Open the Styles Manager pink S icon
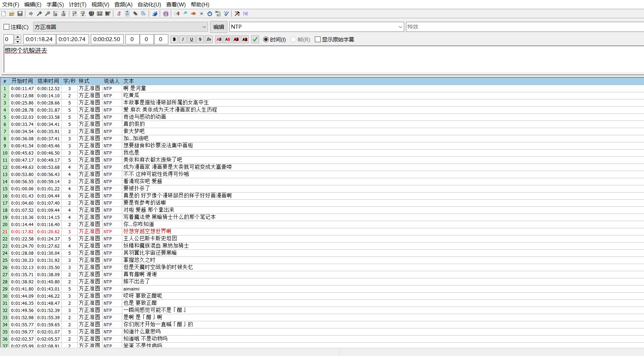The width and height of the screenshot is (644, 356). (x=119, y=14)
